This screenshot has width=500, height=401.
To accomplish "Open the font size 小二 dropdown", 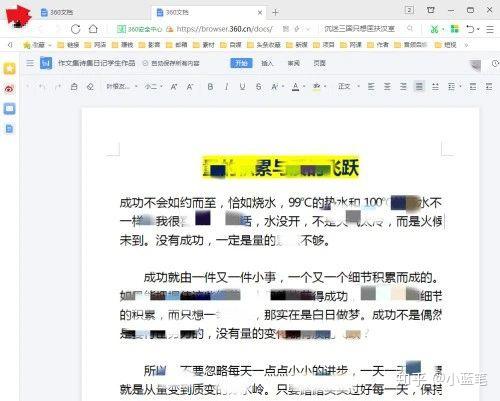I will [153, 87].
